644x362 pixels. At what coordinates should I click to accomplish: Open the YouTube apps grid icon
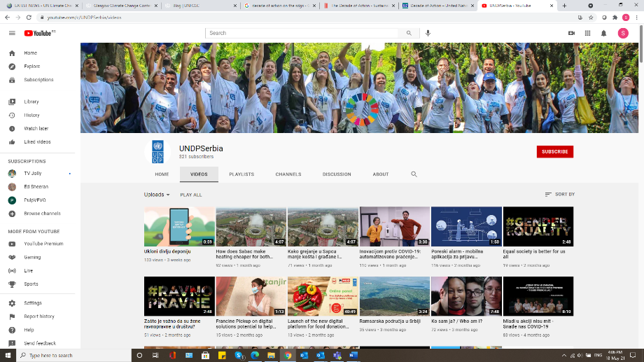pos(588,34)
